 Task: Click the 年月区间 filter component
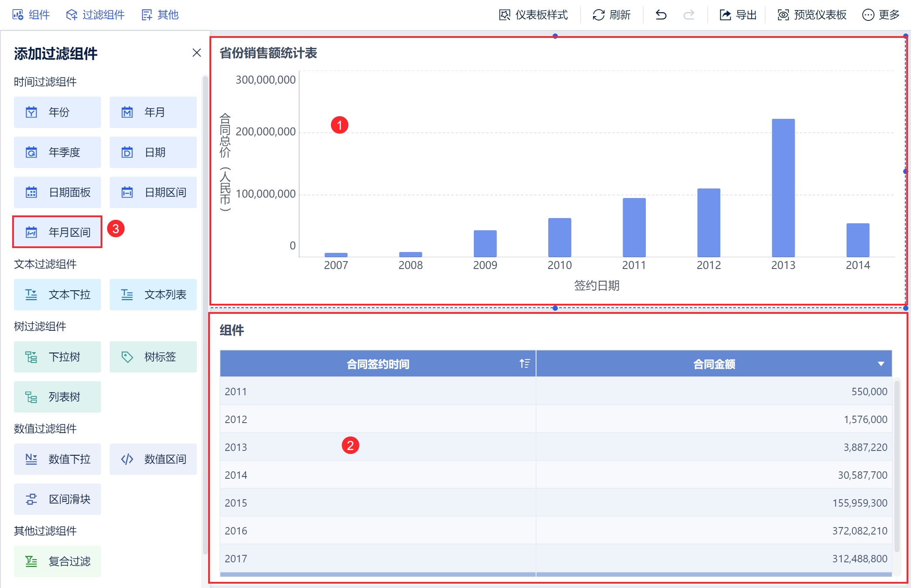[57, 232]
